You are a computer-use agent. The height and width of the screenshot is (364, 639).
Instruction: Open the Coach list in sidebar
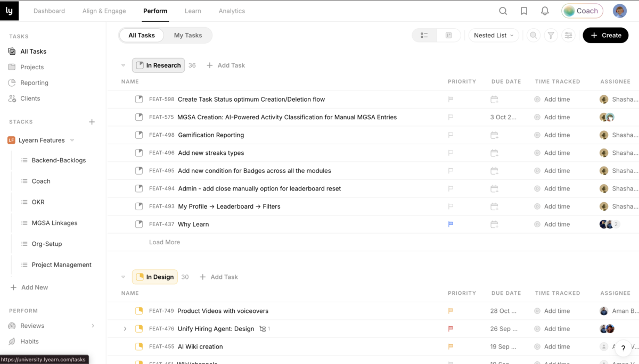pos(41,181)
